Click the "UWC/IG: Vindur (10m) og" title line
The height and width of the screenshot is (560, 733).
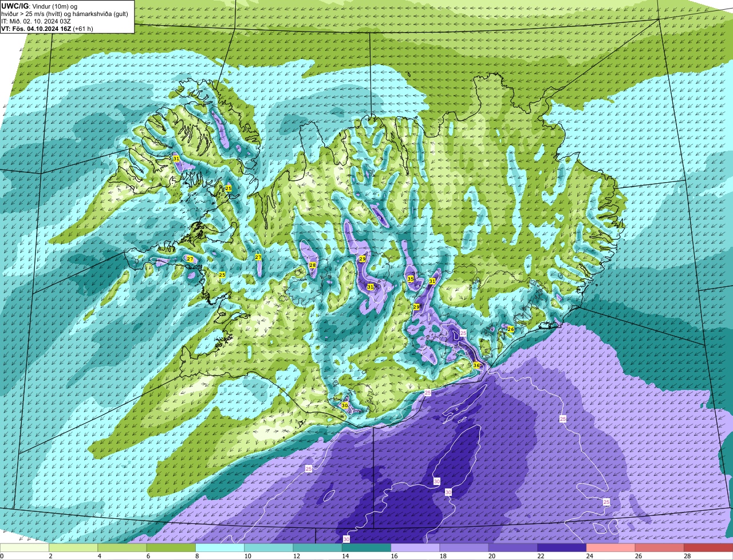tap(39, 6)
